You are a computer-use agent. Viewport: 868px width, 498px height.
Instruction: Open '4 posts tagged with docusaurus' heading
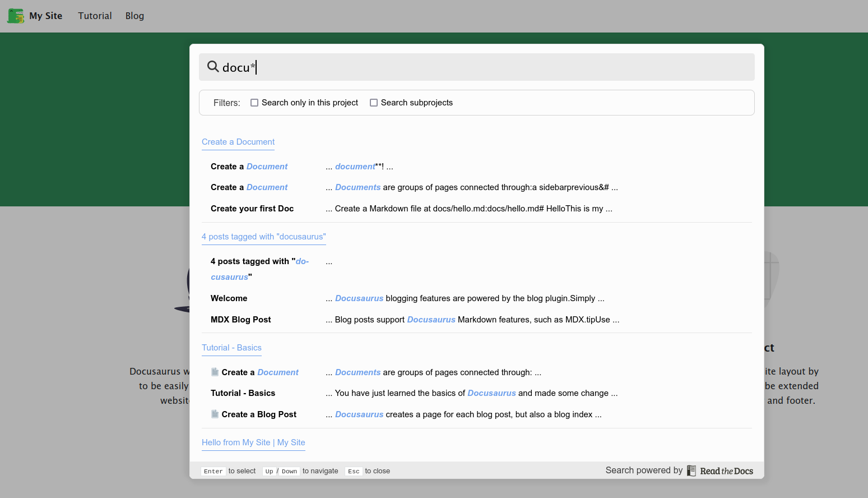264,237
